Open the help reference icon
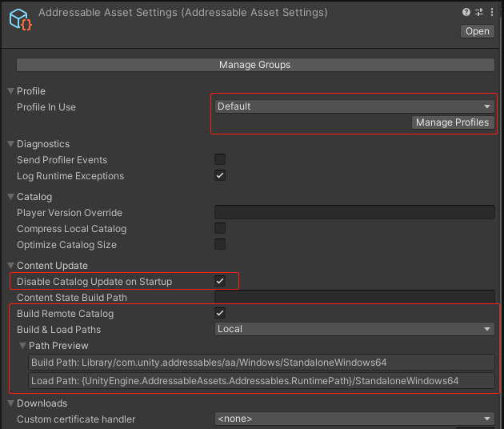This screenshot has height=429, width=504. (466, 12)
